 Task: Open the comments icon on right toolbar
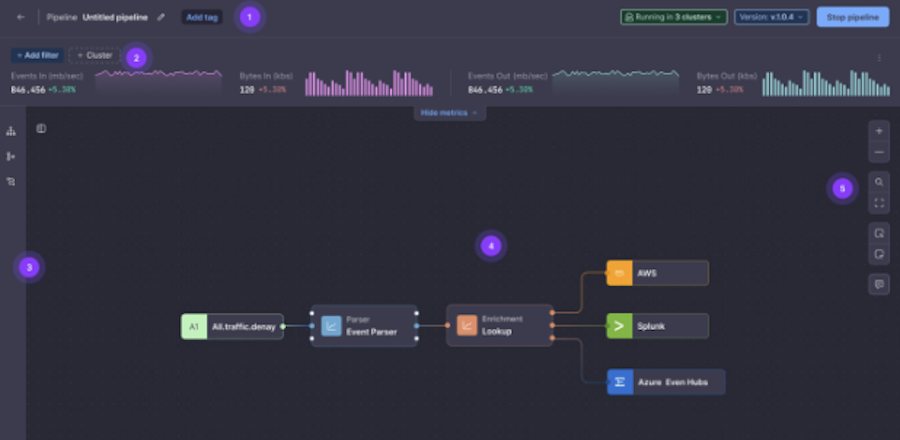pos(879,284)
